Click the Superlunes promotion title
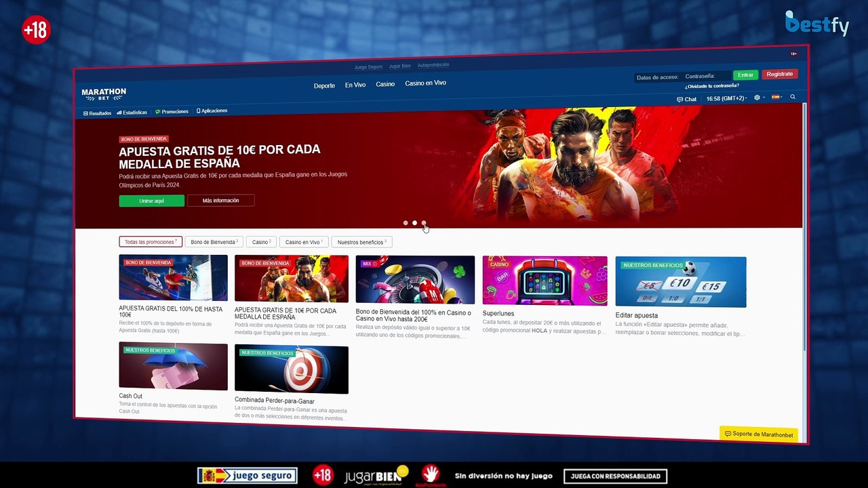The width and height of the screenshot is (868, 488). [x=498, y=314]
